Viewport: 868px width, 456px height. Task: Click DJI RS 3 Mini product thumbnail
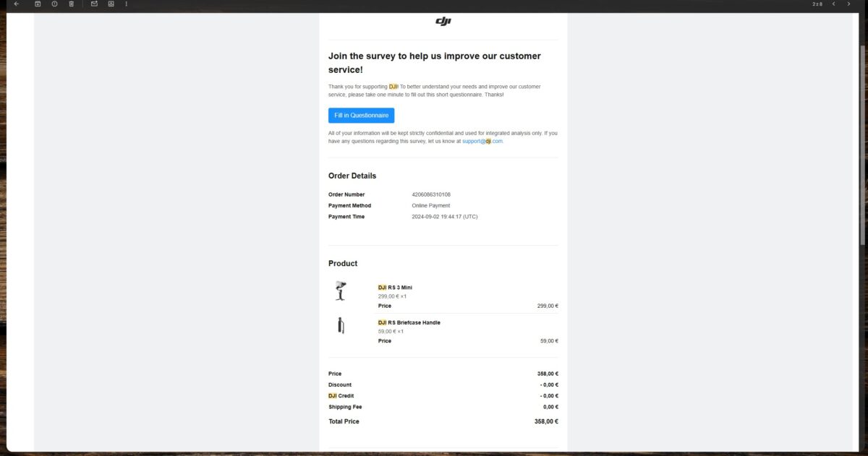pos(341,291)
